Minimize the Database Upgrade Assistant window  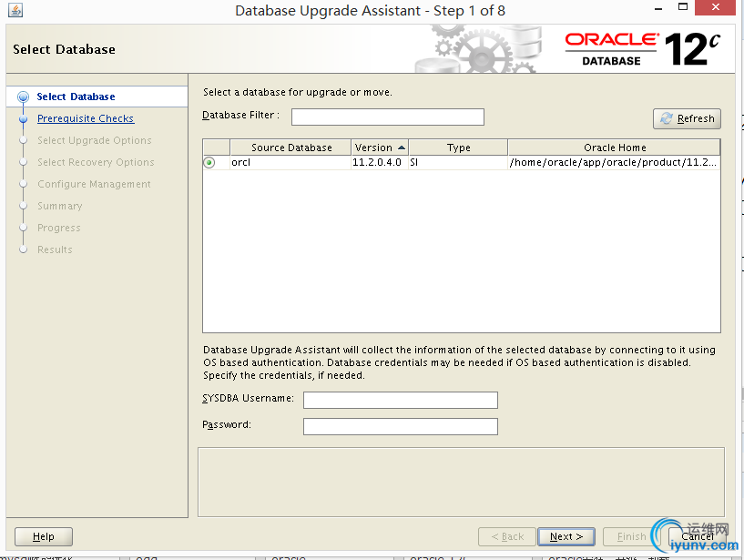coord(658,8)
